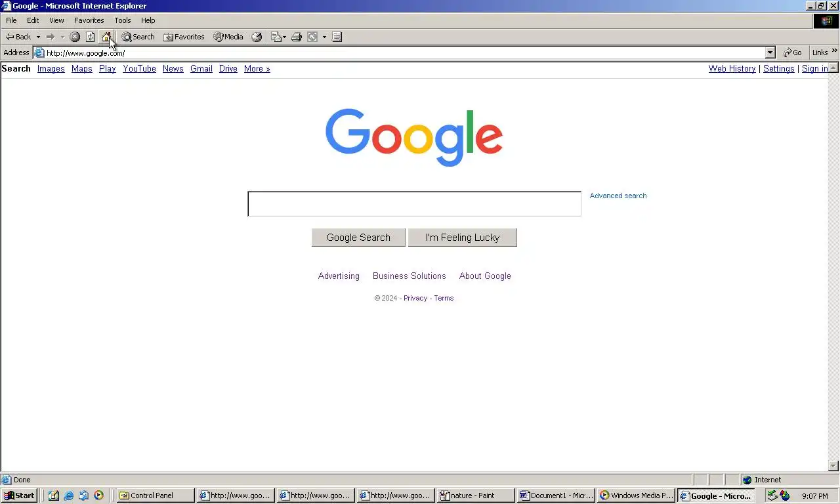Refresh the page using the Refresh icon
The width and height of the screenshot is (840, 504).
click(x=91, y=37)
